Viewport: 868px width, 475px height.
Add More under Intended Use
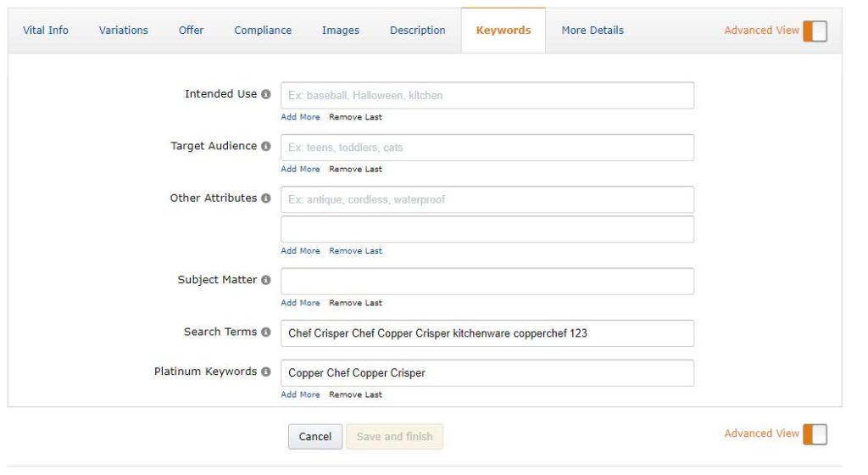[x=300, y=117]
